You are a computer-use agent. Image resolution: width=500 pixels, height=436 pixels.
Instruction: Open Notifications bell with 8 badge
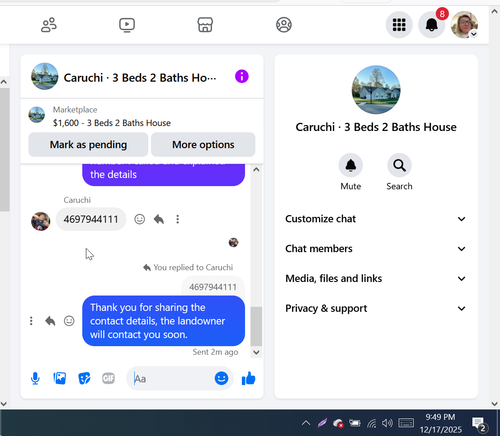pyautogui.click(x=432, y=25)
